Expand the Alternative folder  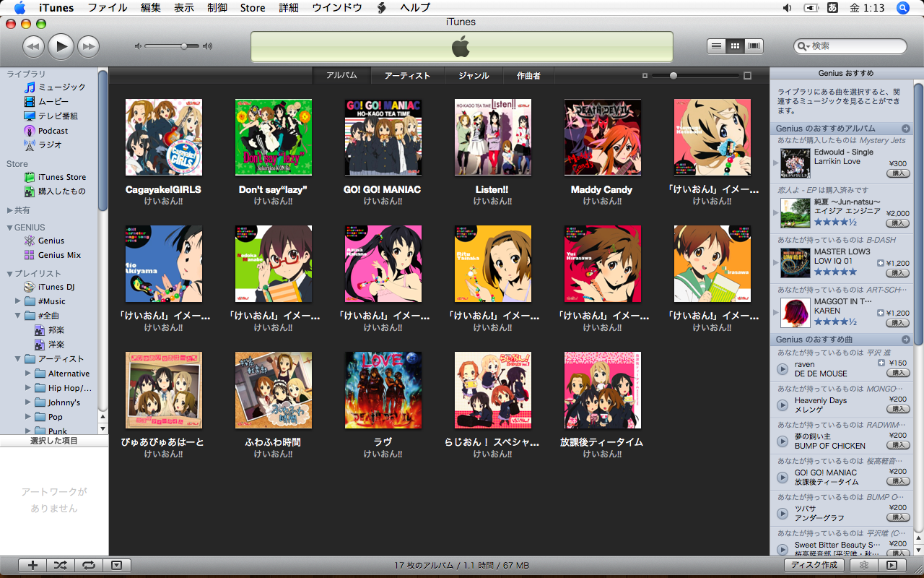tap(28, 374)
